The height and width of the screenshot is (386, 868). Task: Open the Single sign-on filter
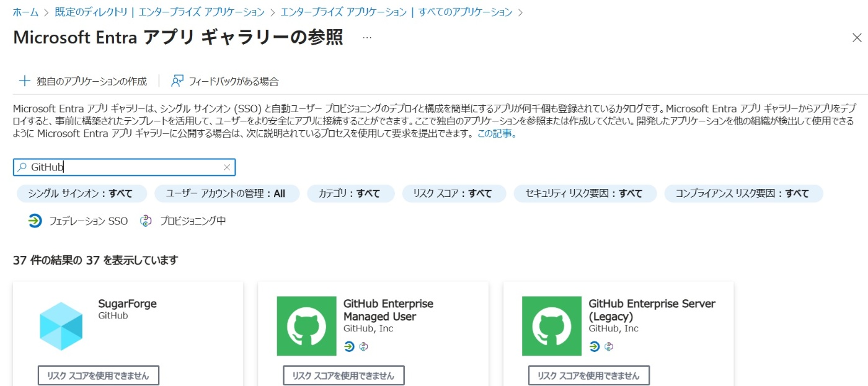click(x=81, y=193)
